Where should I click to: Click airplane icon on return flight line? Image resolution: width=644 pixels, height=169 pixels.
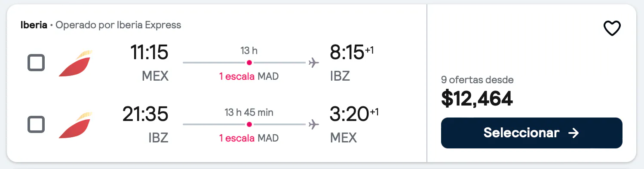tap(314, 124)
